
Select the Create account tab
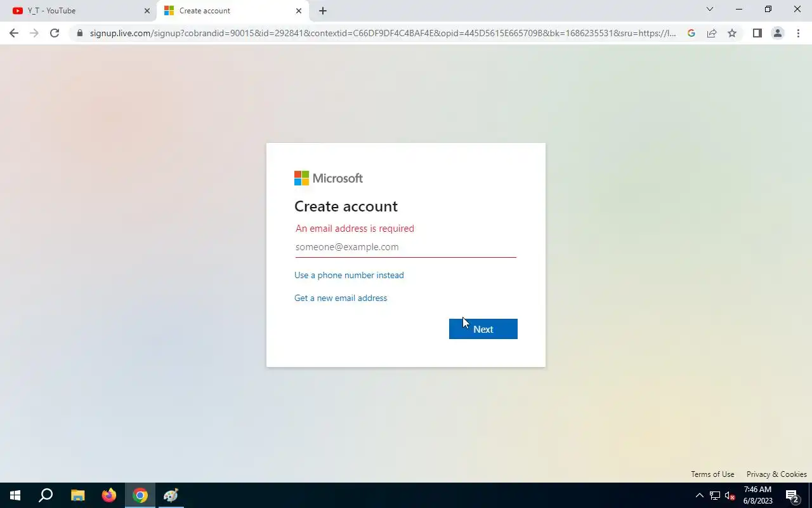point(233,11)
